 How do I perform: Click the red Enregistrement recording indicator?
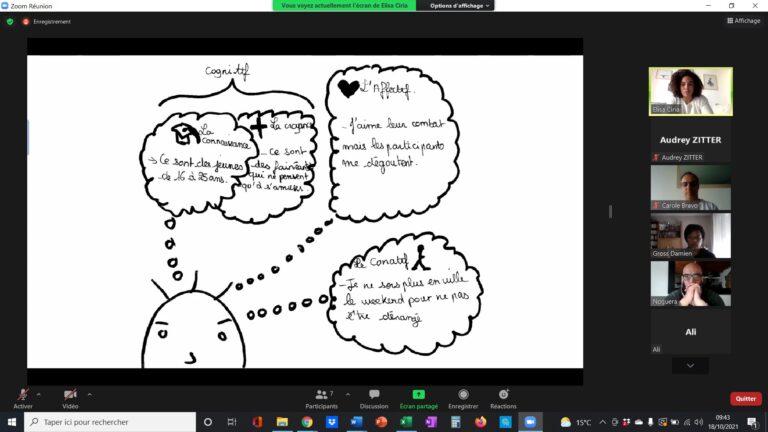pyautogui.click(x=26, y=21)
